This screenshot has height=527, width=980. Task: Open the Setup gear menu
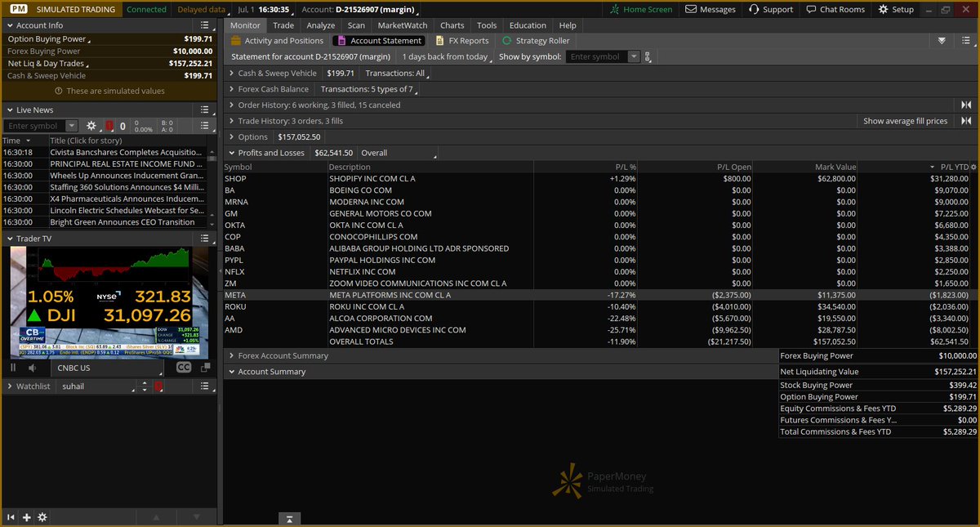click(x=896, y=9)
